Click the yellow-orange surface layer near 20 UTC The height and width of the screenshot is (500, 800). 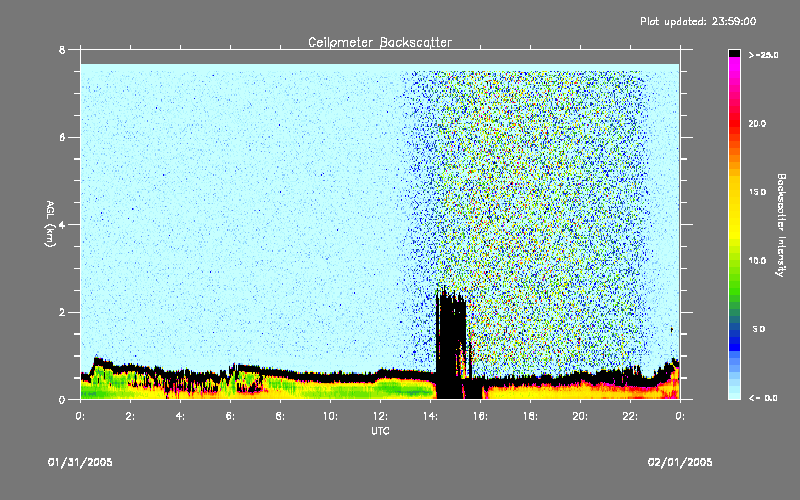click(580, 392)
